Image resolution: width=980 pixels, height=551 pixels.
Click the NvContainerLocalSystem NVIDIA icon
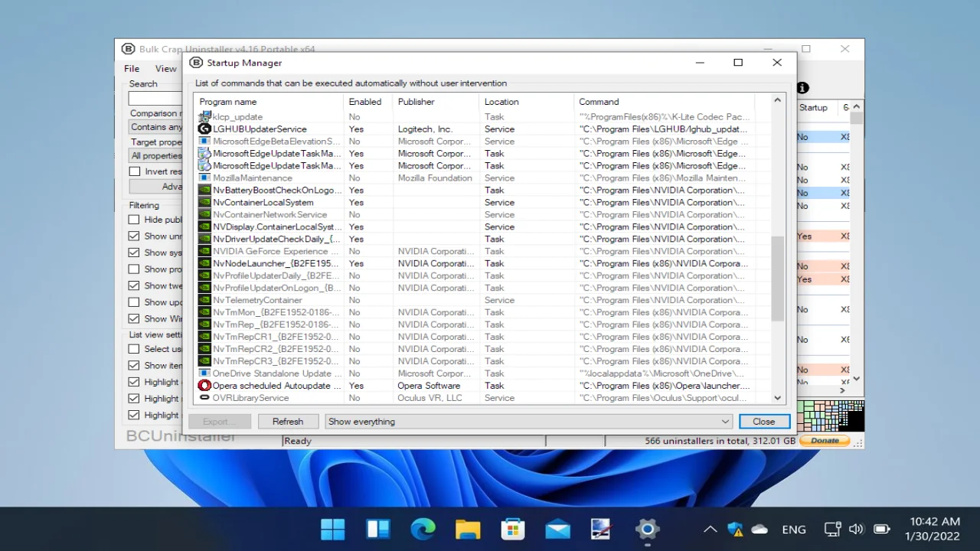pyautogui.click(x=204, y=202)
